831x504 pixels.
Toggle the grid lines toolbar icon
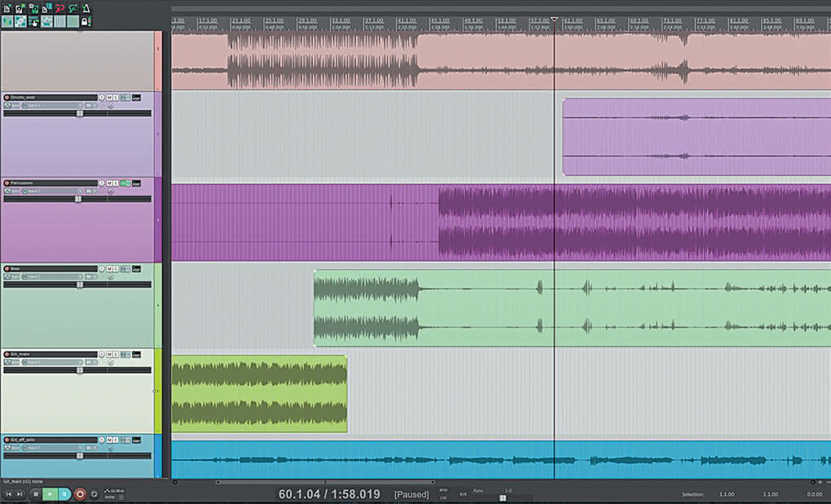60,22
